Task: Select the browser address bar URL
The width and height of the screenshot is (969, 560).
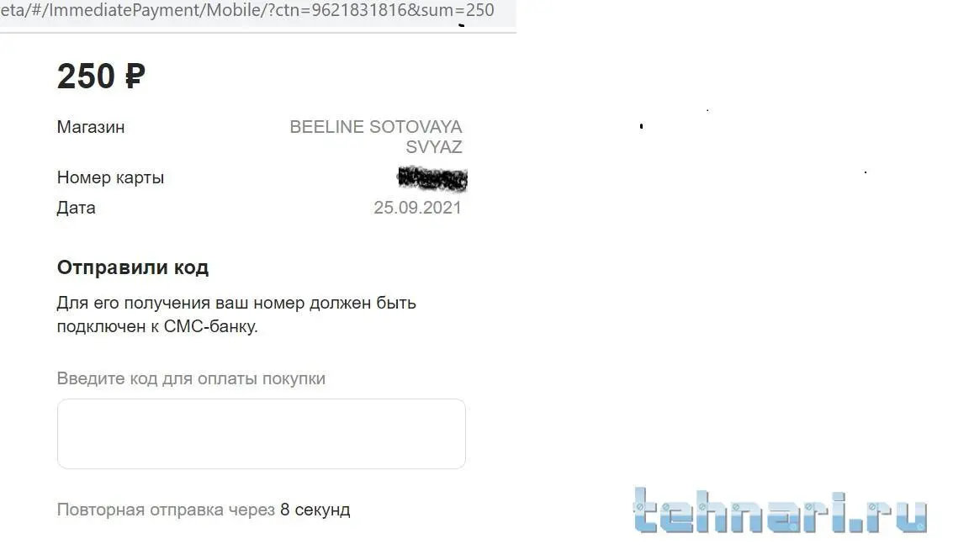Action: tap(247, 10)
